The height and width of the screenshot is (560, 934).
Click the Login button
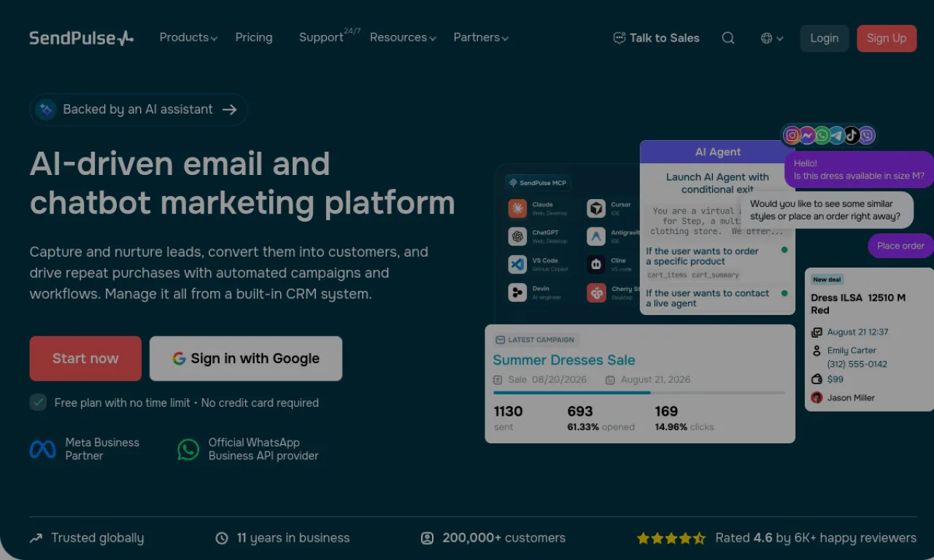click(x=825, y=38)
